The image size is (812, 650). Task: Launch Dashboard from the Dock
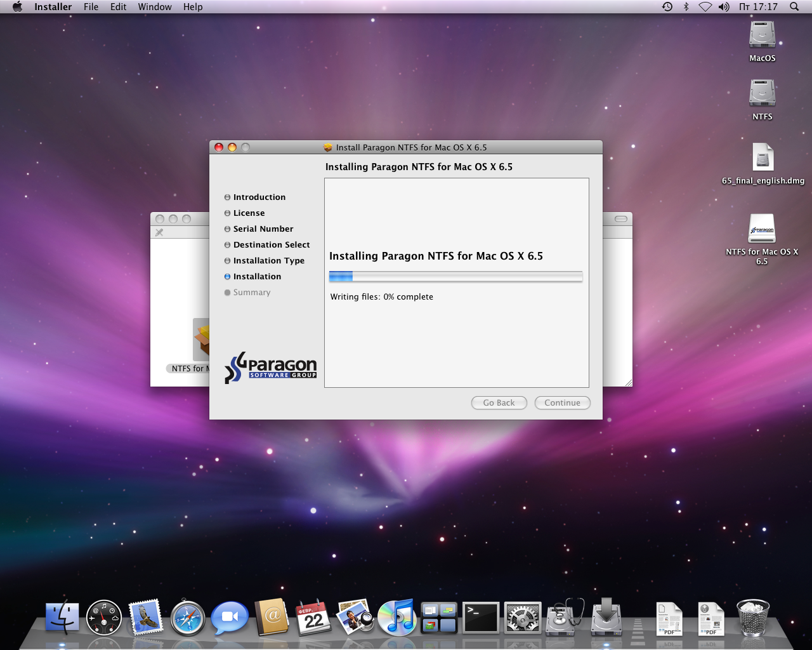coord(104,618)
